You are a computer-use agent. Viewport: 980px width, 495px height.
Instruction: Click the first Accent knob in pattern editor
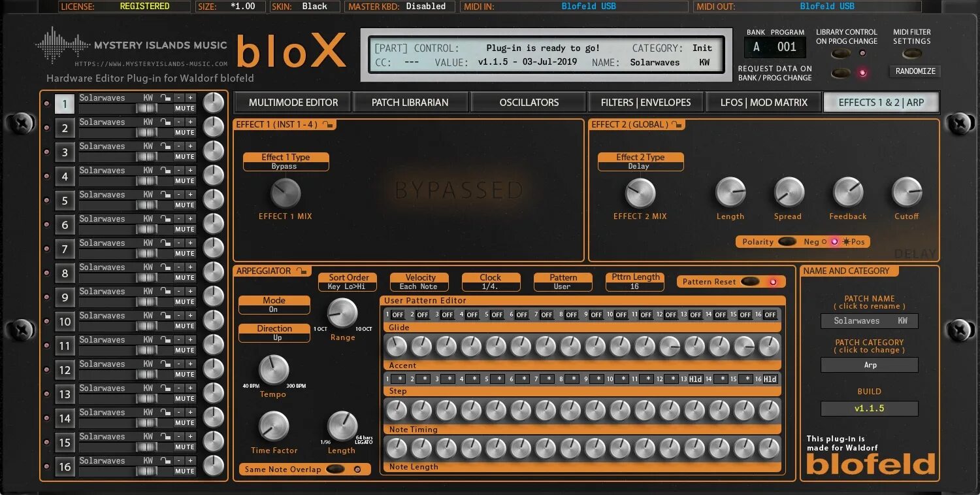click(x=397, y=346)
